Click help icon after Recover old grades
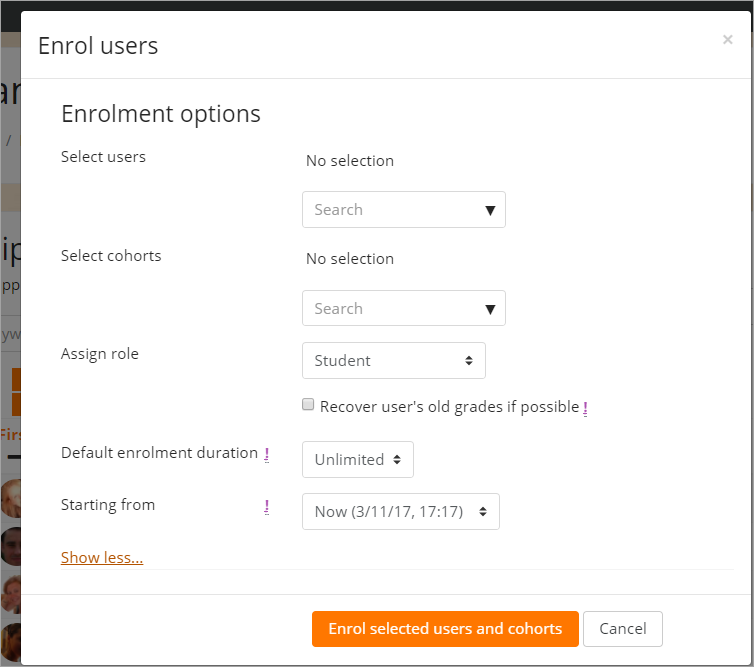This screenshot has width=754, height=667. click(585, 408)
